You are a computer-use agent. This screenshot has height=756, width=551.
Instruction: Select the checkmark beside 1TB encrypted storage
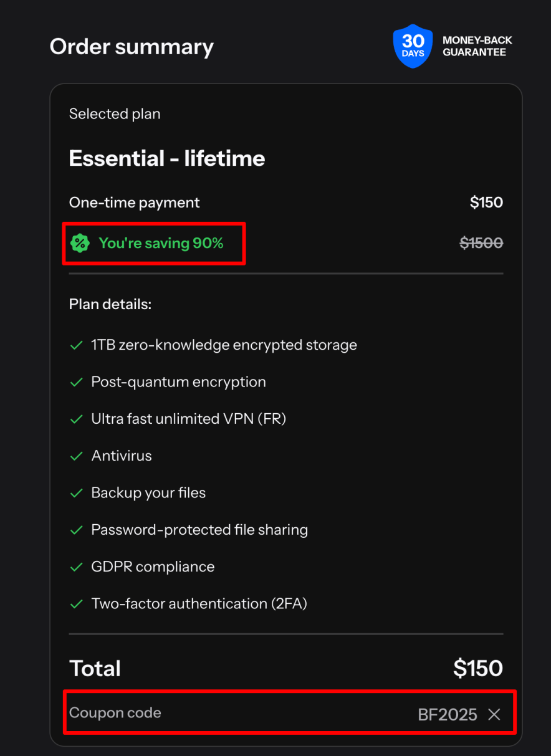(x=77, y=344)
